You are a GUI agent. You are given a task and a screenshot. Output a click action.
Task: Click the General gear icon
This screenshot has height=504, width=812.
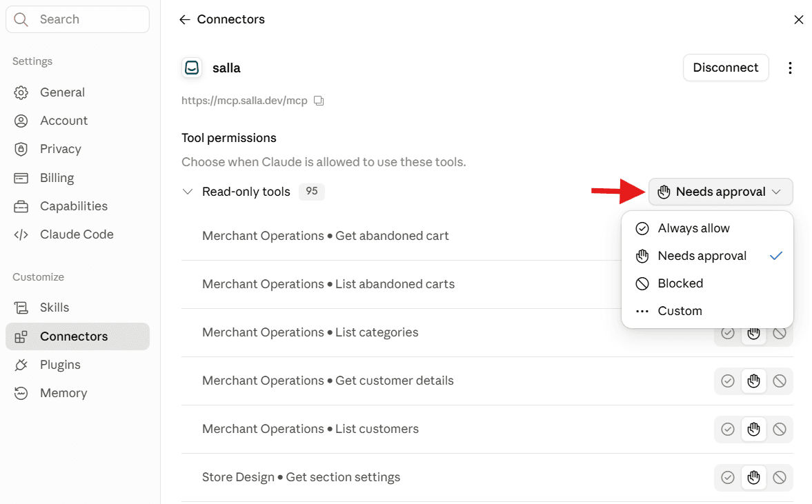tap(21, 92)
